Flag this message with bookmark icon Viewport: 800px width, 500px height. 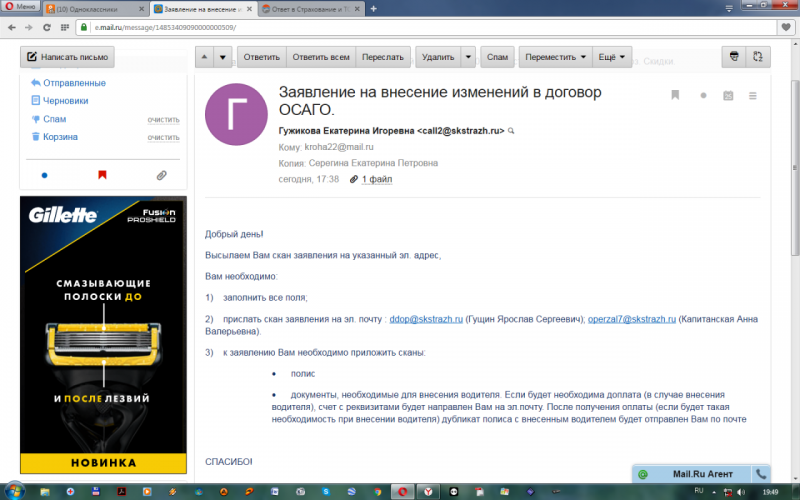click(x=675, y=95)
